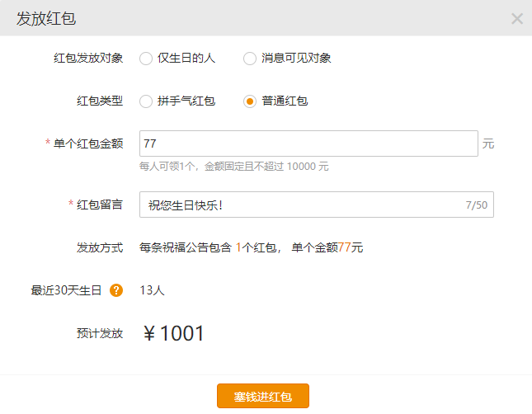Click the ￥1001 estimated total
Viewport: 532px width, 414px height.
(x=173, y=334)
